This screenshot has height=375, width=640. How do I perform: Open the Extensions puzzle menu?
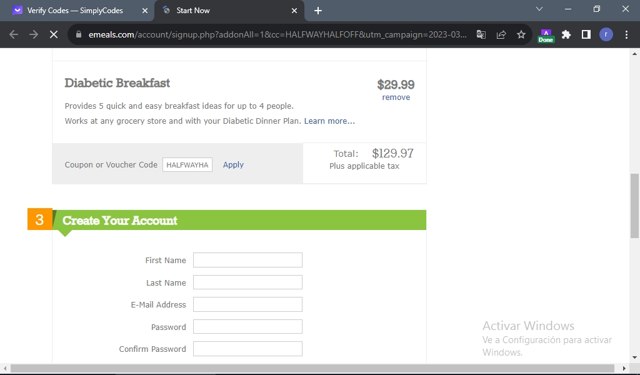[566, 35]
